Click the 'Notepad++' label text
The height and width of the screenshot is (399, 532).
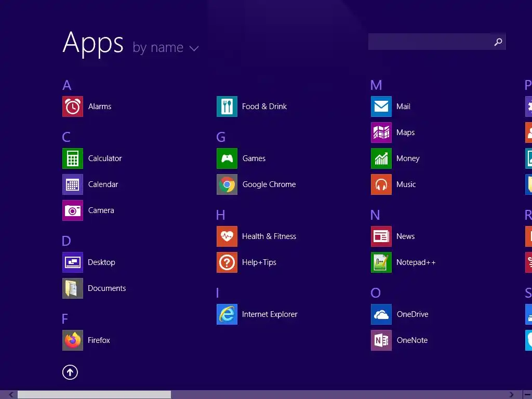(x=416, y=262)
